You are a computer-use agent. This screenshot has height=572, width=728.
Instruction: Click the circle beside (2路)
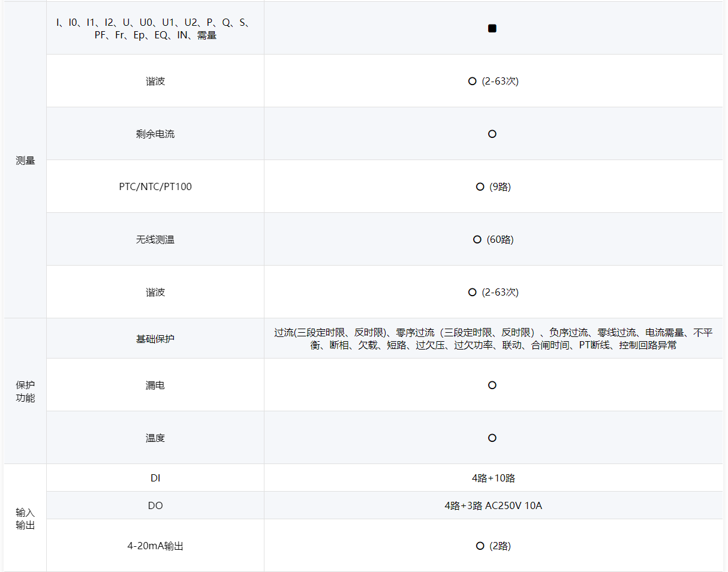pos(480,546)
